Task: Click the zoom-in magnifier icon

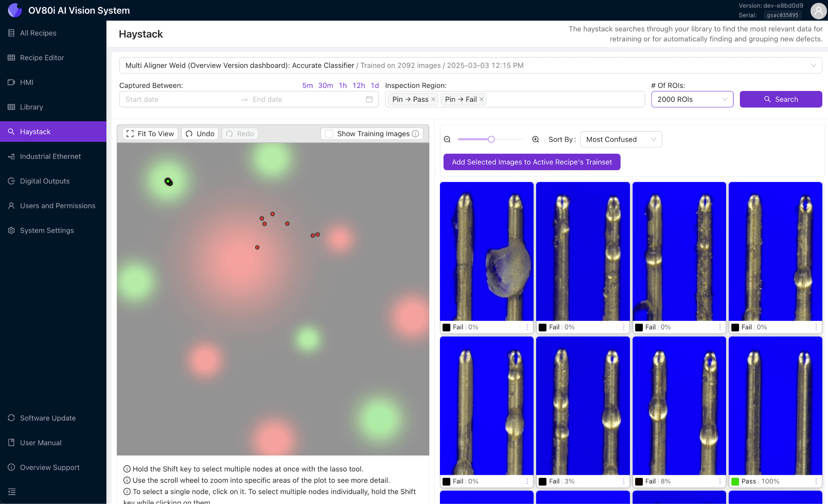Action: [x=536, y=139]
